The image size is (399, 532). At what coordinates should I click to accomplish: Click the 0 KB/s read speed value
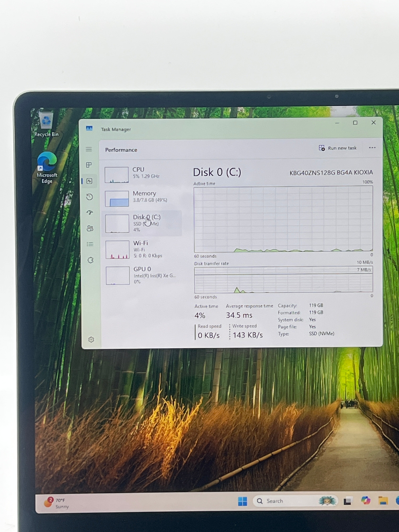pos(208,335)
